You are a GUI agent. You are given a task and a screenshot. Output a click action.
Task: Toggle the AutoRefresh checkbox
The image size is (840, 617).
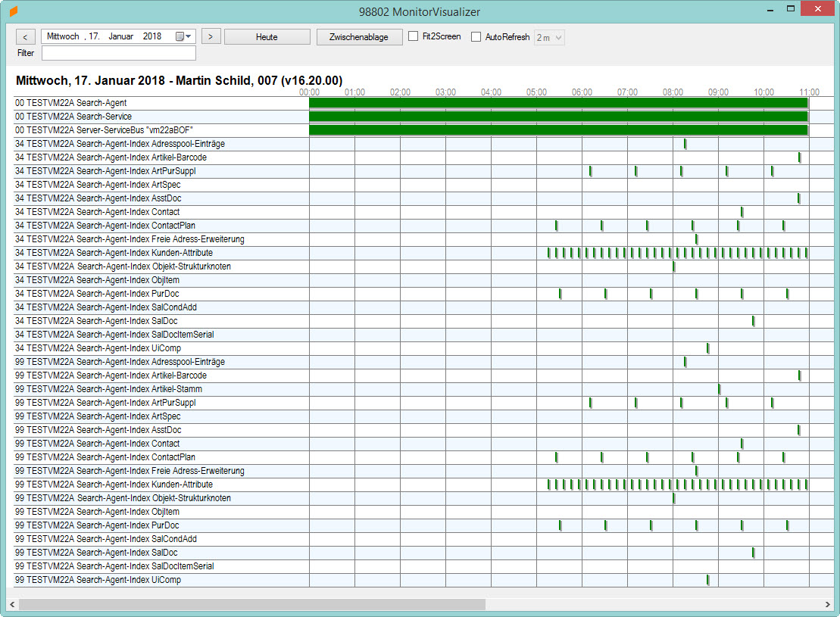click(476, 36)
